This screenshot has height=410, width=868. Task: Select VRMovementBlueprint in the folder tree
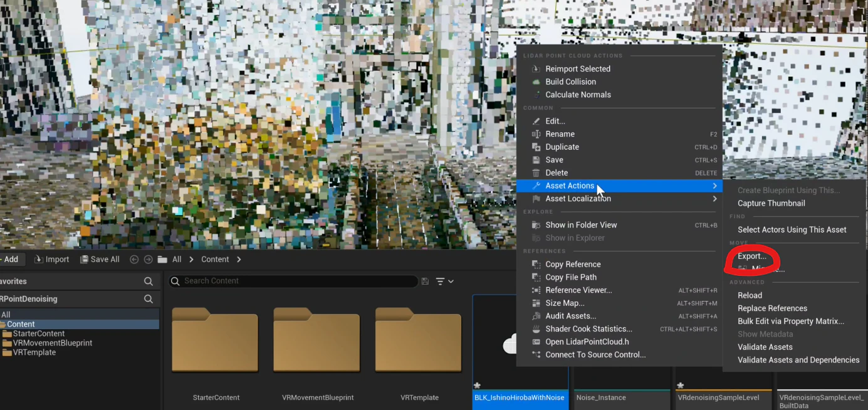tap(53, 344)
